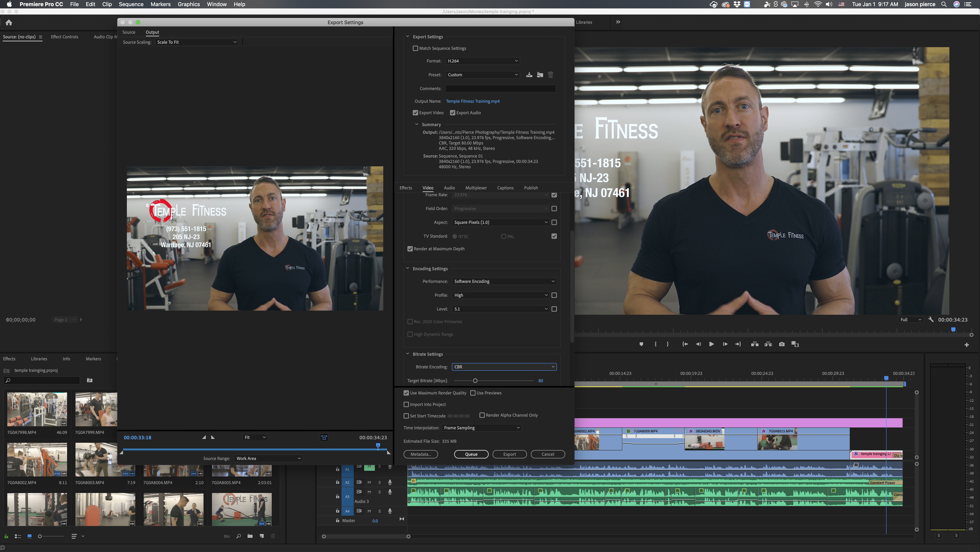Image resolution: width=980 pixels, height=552 pixels.
Task: Open Performance Software Encoding dropdown
Action: click(x=504, y=282)
